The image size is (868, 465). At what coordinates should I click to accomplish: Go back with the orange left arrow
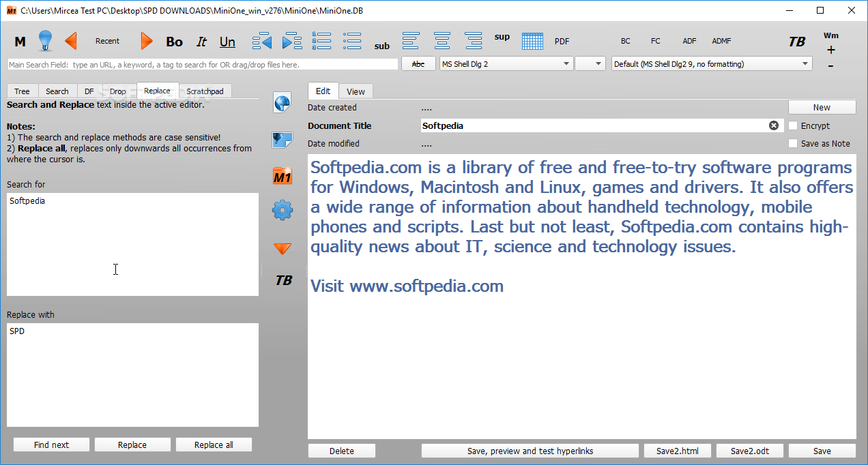point(70,41)
